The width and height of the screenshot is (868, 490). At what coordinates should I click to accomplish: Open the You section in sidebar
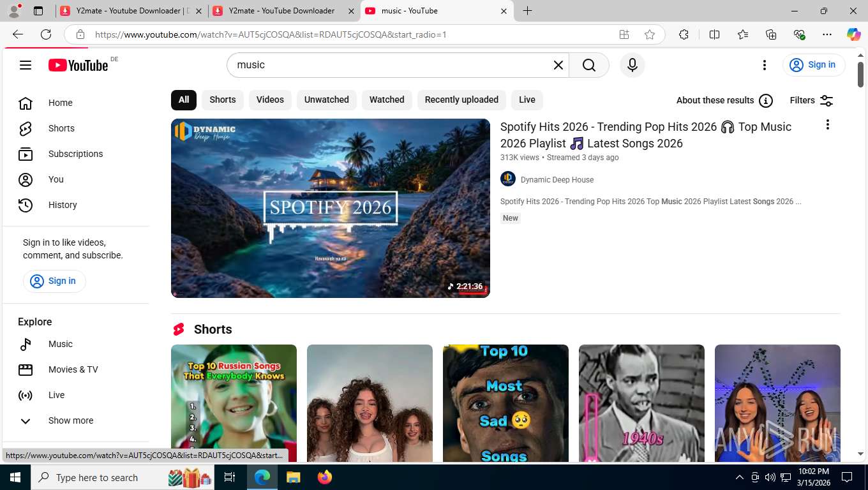[x=75, y=179]
